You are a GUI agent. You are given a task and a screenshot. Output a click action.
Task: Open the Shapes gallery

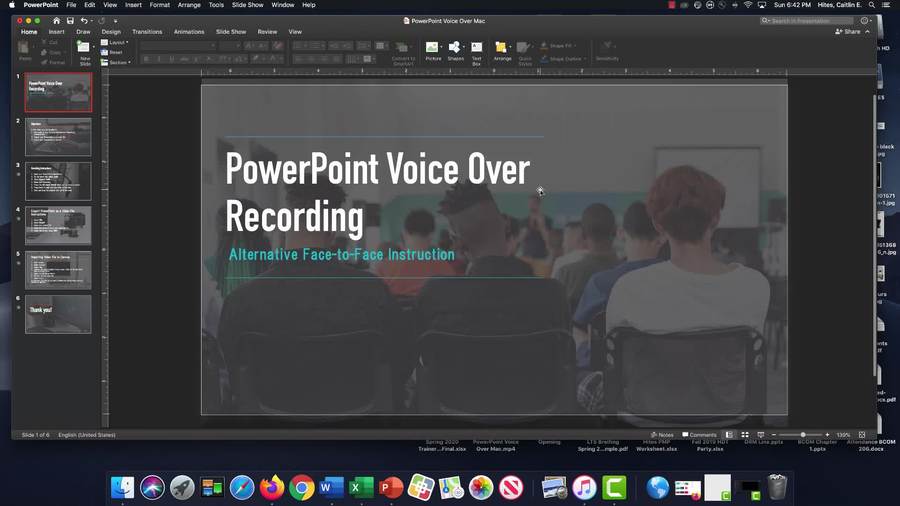(455, 51)
